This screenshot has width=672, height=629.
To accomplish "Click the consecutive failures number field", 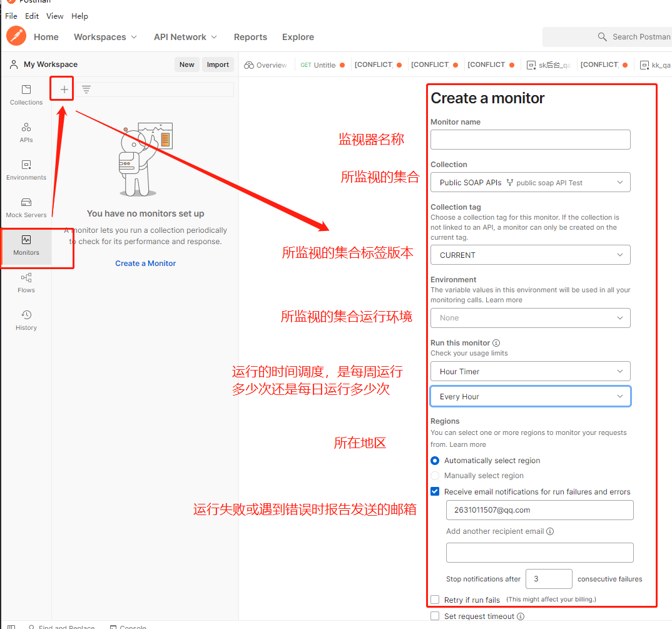I will (549, 579).
